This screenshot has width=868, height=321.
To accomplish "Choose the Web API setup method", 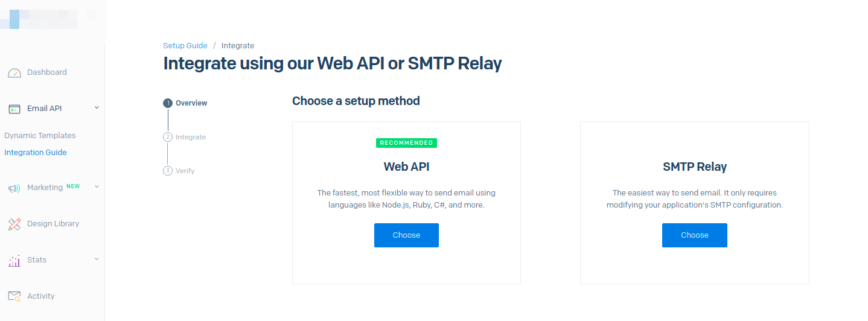I will 406,235.
